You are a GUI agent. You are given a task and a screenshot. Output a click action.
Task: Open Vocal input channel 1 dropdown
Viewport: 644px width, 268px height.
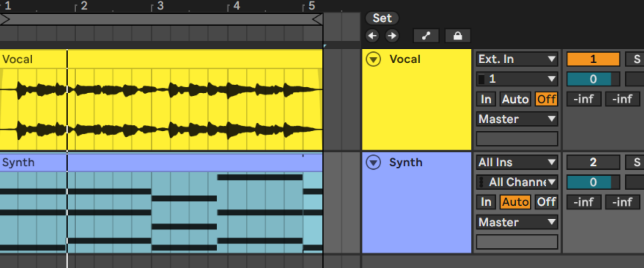(517, 79)
